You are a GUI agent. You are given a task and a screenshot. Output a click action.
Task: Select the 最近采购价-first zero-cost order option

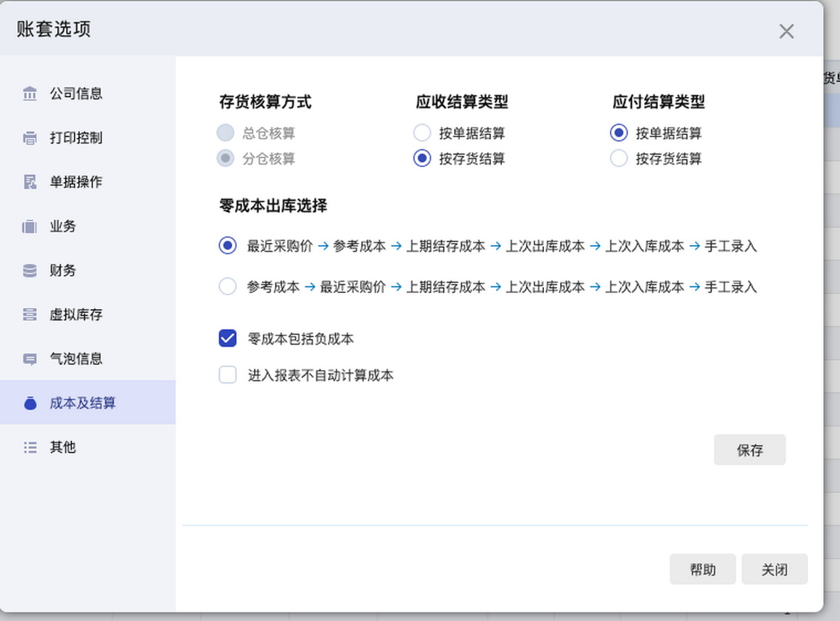[228, 246]
